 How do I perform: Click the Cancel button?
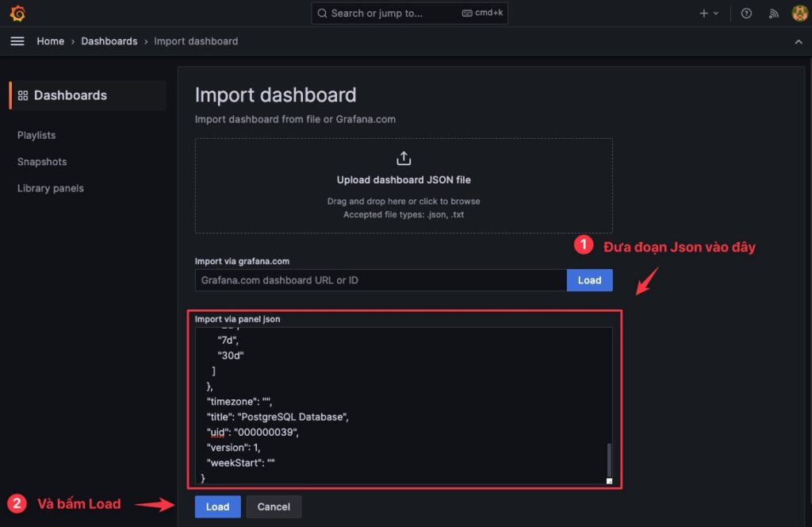click(274, 507)
